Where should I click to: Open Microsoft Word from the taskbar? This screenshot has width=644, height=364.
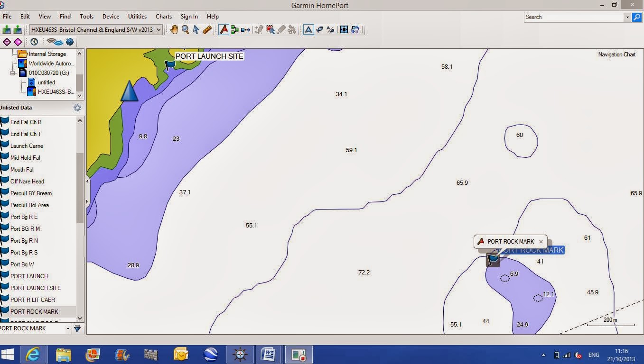pyautogui.click(x=269, y=355)
